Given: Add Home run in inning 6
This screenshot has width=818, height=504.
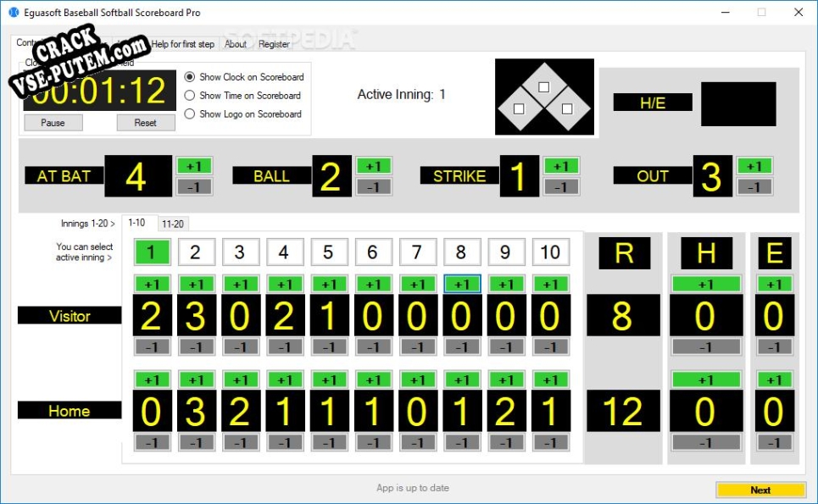Looking at the screenshot, I should coord(373,380).
